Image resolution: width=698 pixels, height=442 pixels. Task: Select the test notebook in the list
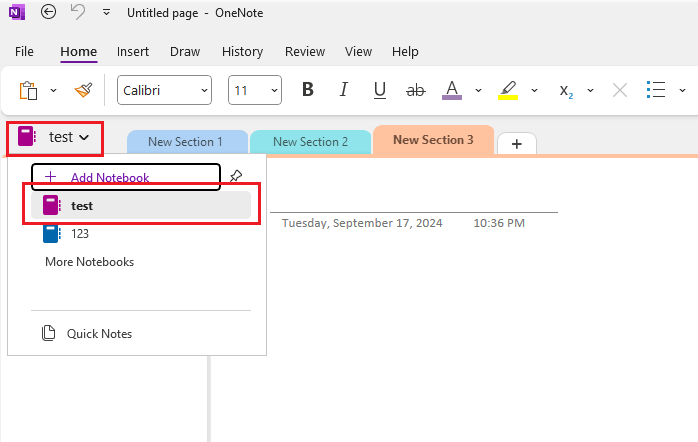[141, 205]
